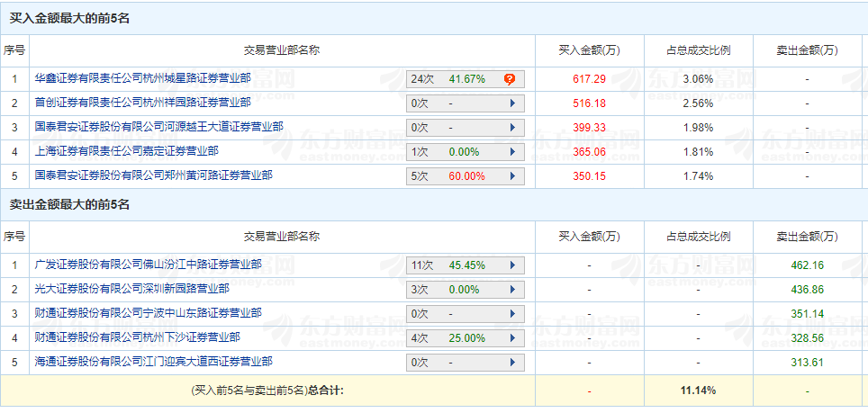This screenshot has width=868, height=413.
Task: Click the 1.74% turnover share cell
Action: 698,176
